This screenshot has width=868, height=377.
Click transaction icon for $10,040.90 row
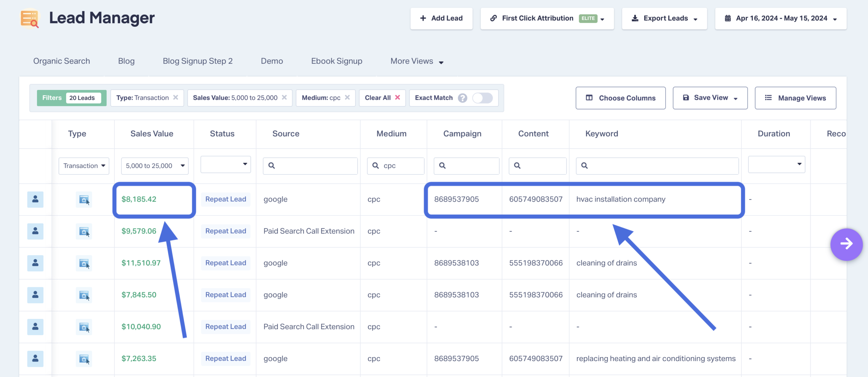click(84, 327)
